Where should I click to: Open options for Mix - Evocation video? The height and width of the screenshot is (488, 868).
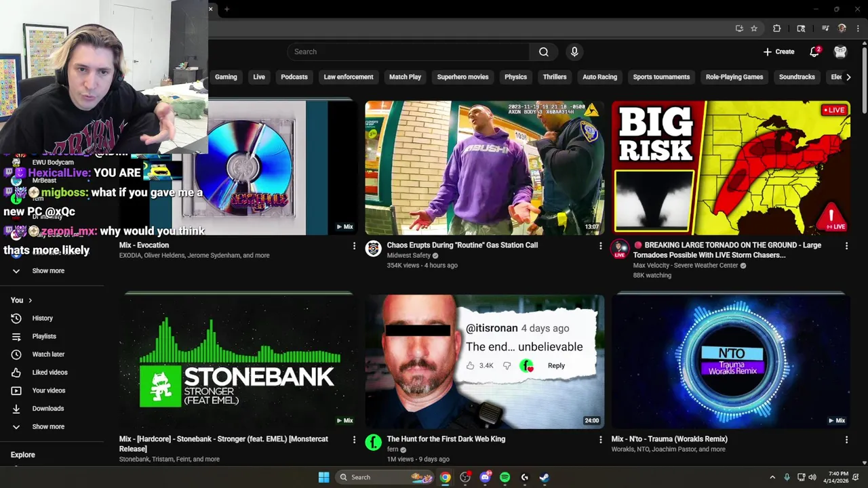354,246
